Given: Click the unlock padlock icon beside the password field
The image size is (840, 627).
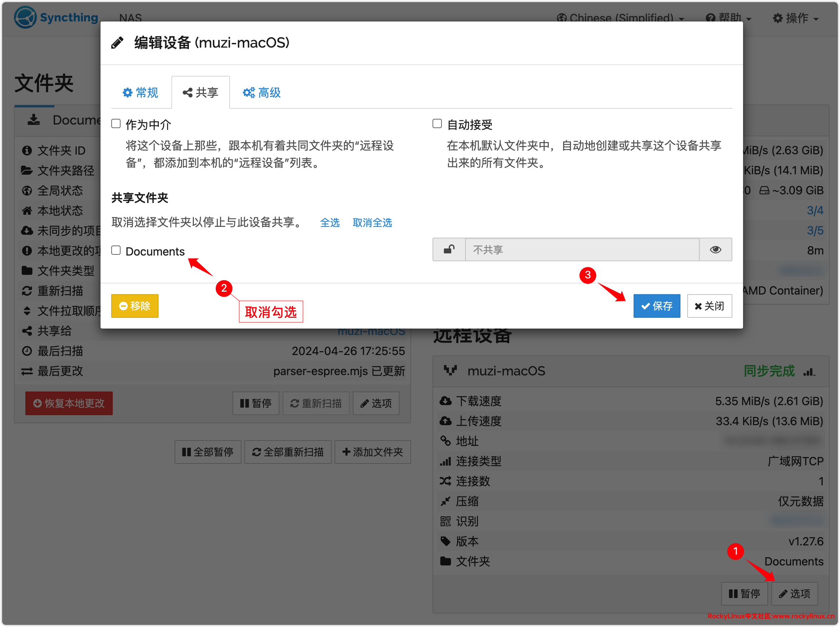Looking at the screenshot, I should coord(449,249).
